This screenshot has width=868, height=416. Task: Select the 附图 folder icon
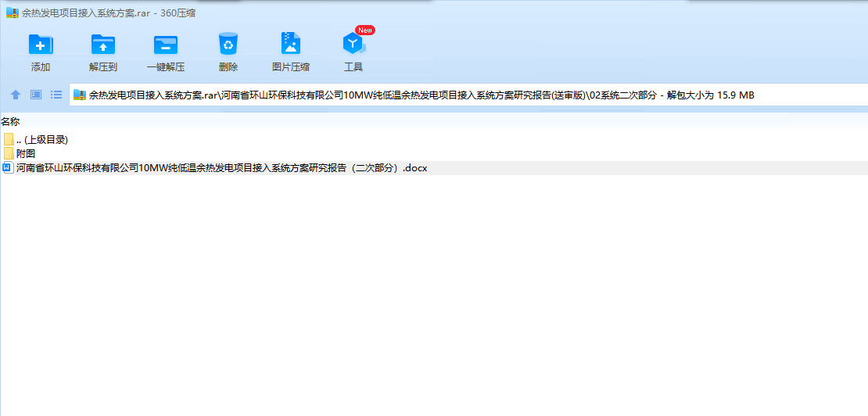(9, 154)
